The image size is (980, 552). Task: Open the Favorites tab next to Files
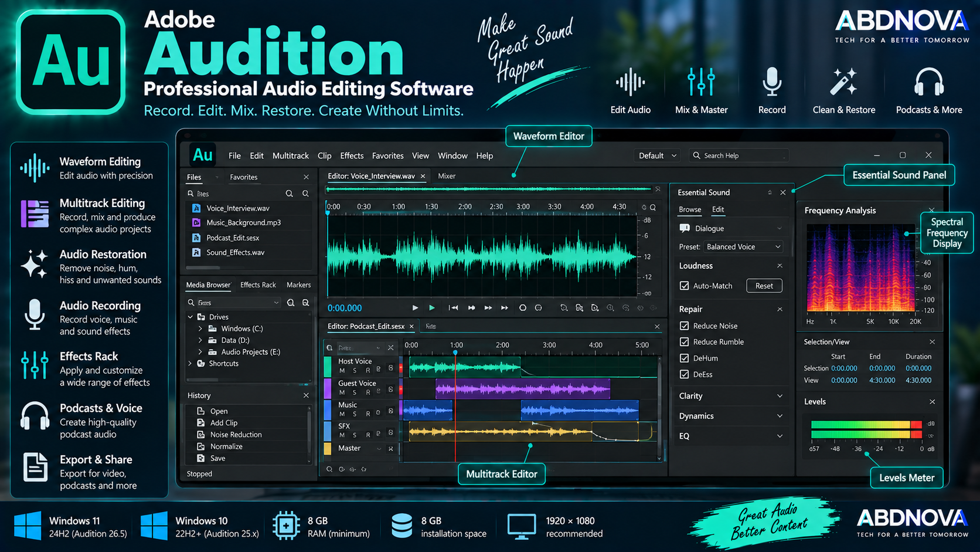(x=243, y=177)
